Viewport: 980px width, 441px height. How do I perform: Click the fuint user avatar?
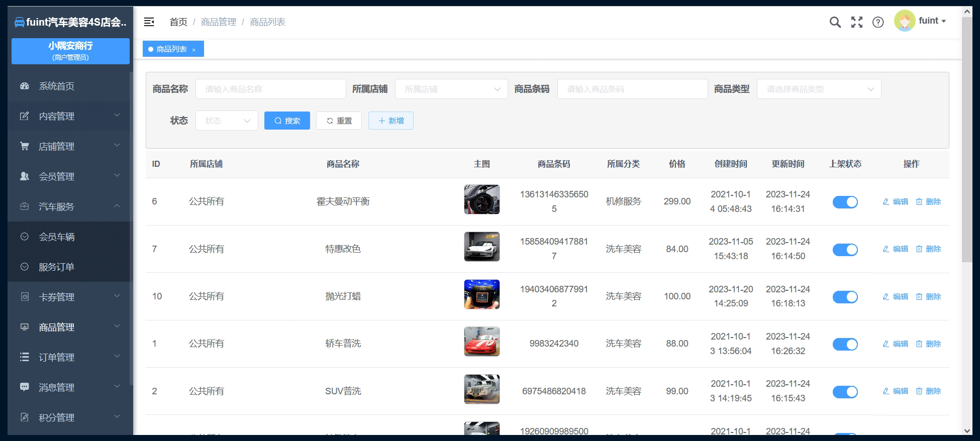pos(905,21)
